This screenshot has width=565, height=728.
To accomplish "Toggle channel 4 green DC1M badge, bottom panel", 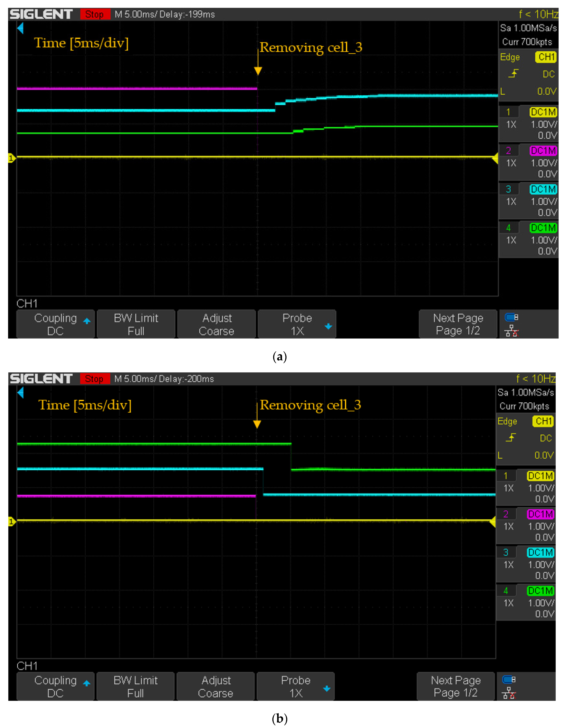I will [540, 591].
